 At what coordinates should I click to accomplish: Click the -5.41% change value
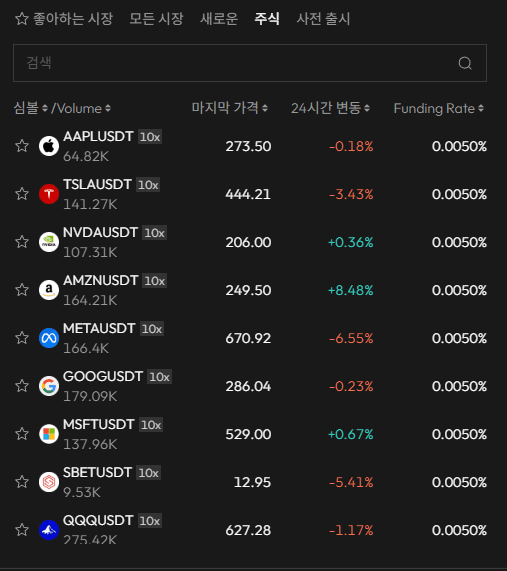coord(351,482)
